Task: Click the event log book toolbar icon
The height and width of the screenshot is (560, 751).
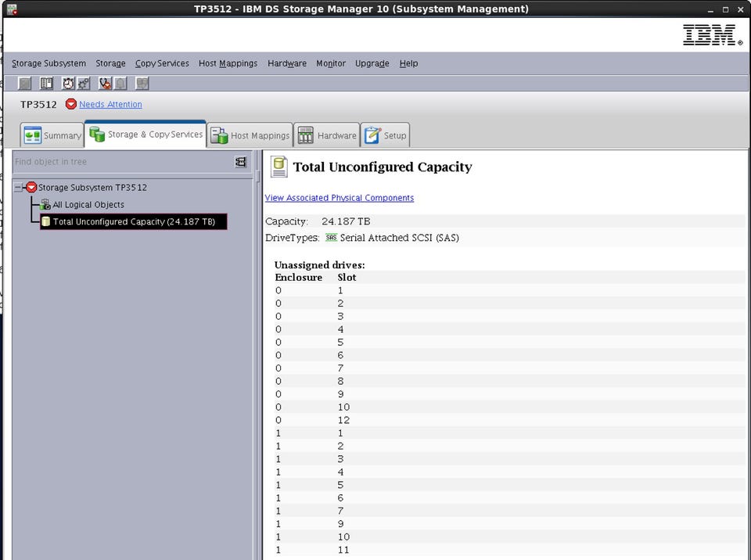Action: [47, 84]
